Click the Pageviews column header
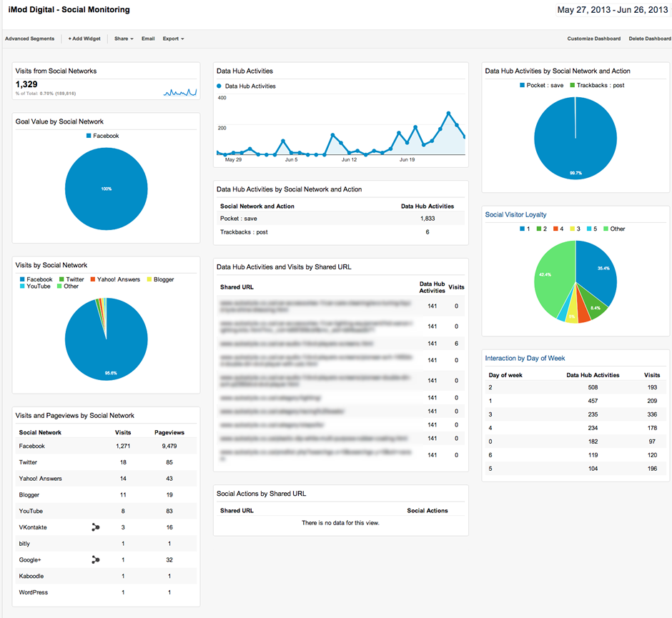 pos(169,432)
